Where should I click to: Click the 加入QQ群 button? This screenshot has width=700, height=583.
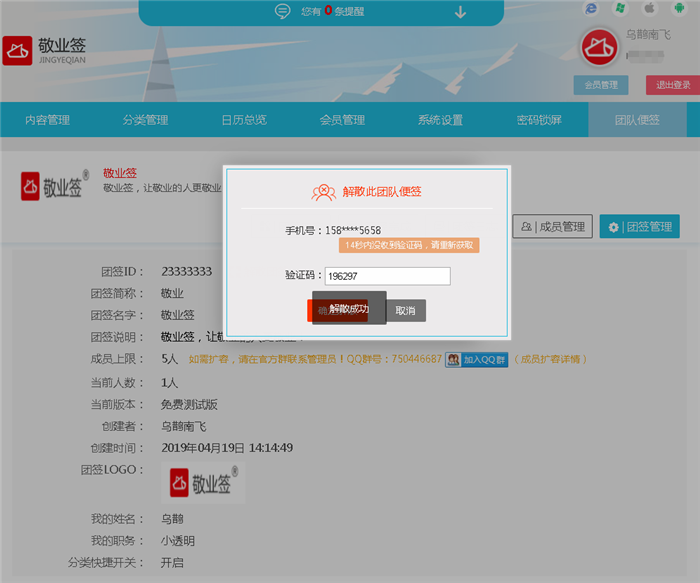(x=477, y=359)
